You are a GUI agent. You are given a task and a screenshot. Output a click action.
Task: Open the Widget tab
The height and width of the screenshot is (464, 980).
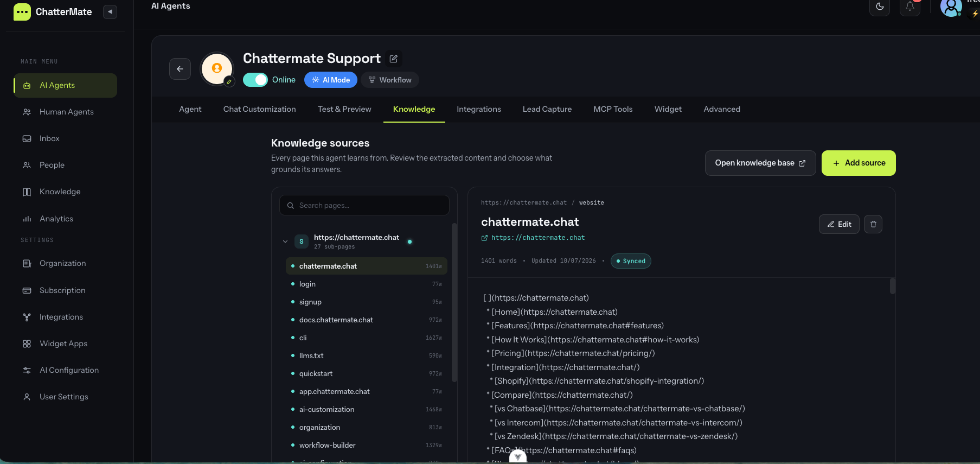(x=668, y=109)
